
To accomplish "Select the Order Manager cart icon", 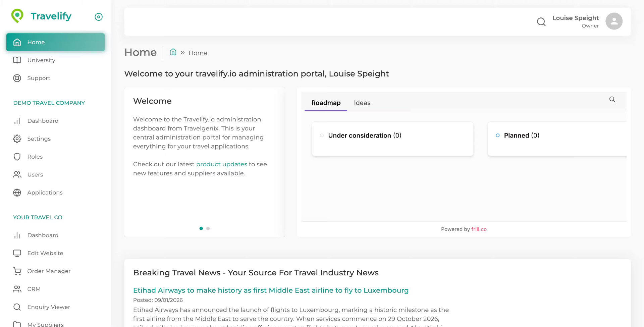I will pos(17,271).
